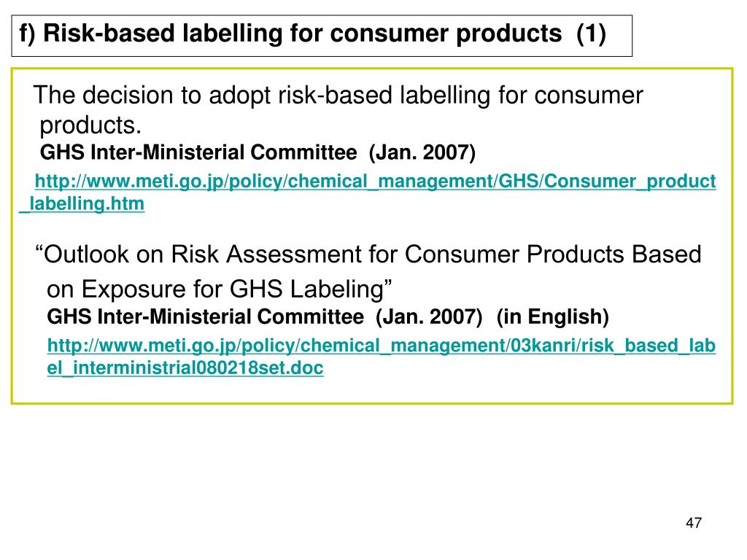Click the second 'GHS Inter-Ministerial Committee' heading

[x=205, y=316]
